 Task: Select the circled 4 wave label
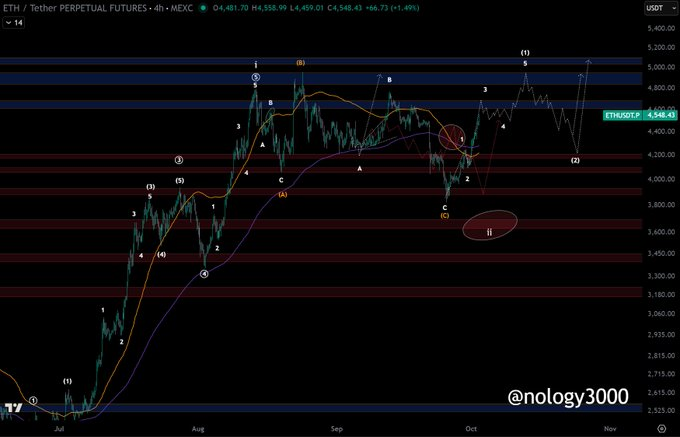click(204, 274)
